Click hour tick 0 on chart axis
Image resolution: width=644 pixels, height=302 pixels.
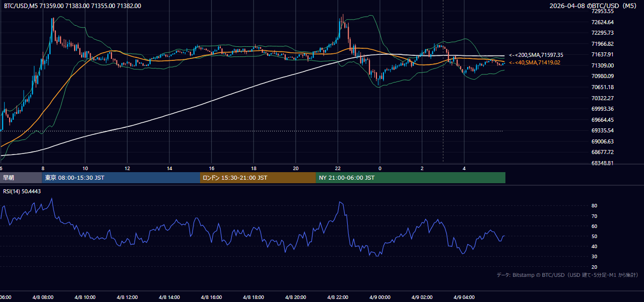pyautogui.click(x=380, y=168)
